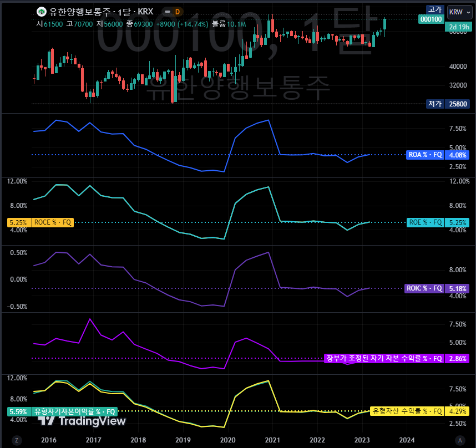Click the 2024 time axis label
Image resolution: width=476 pixels, height=448 pixels.
coord(407,440)
